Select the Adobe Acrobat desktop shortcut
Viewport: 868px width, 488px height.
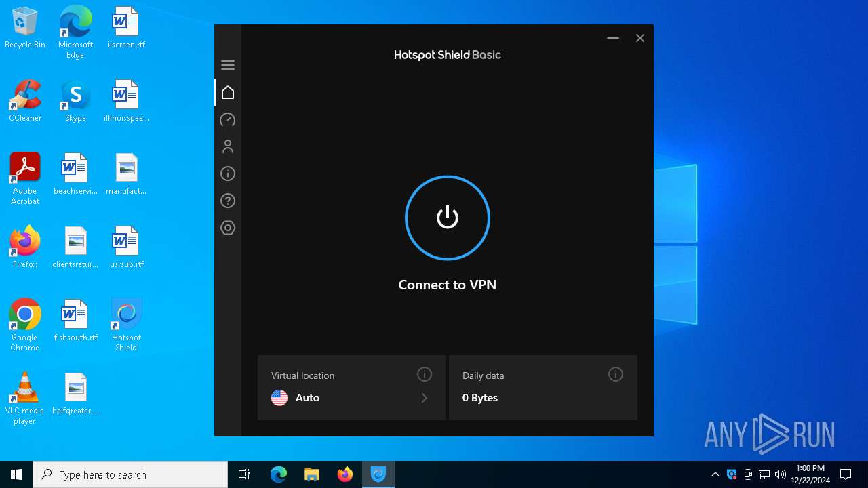25,179
